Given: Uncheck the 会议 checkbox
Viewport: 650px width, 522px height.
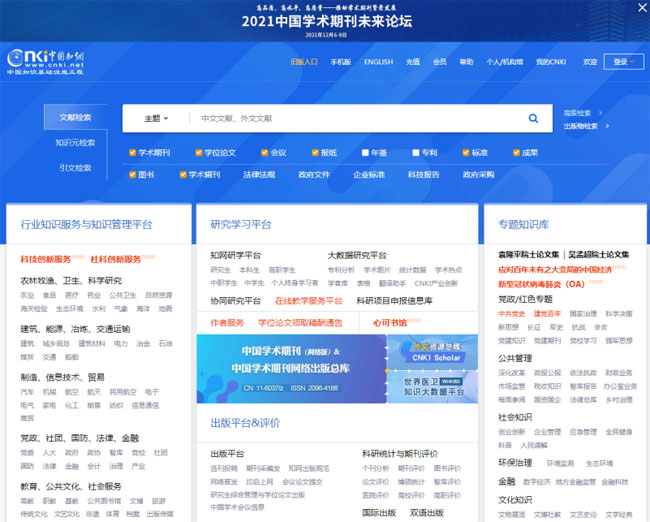Looking at the screenshot, I should pos(264,153).
